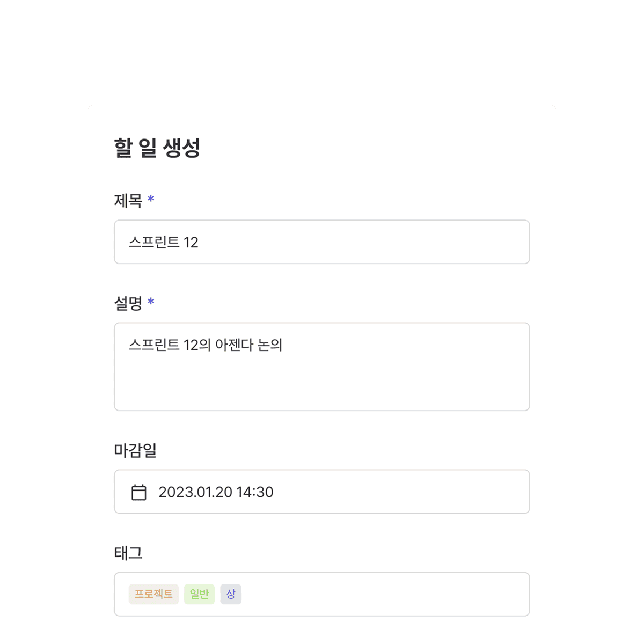Remove the 프로젝트 tag from tags field

[153, 594]
